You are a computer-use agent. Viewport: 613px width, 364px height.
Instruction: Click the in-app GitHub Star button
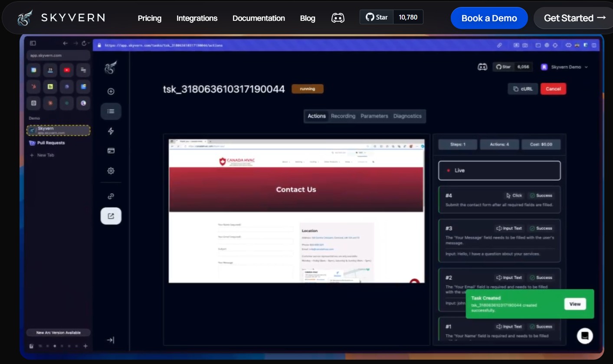tap(503, 67)
